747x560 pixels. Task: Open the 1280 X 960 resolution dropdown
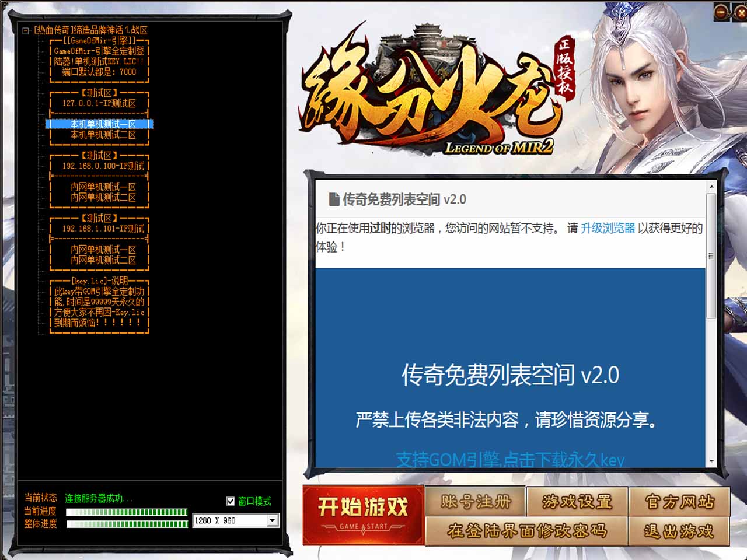click(x=273, y=520)
